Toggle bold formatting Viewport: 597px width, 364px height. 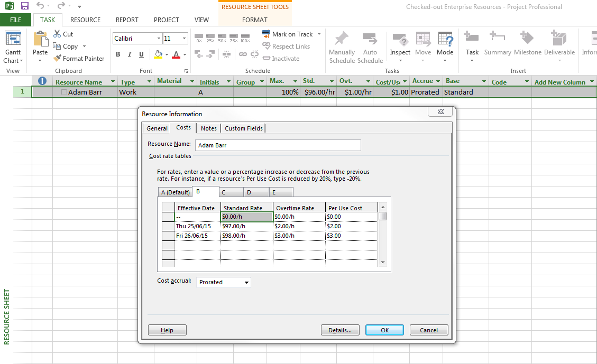coord(118,54)
